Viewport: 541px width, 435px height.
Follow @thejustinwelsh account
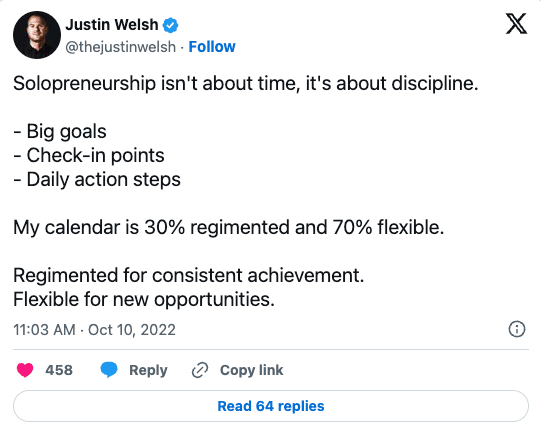click(212, 47)
